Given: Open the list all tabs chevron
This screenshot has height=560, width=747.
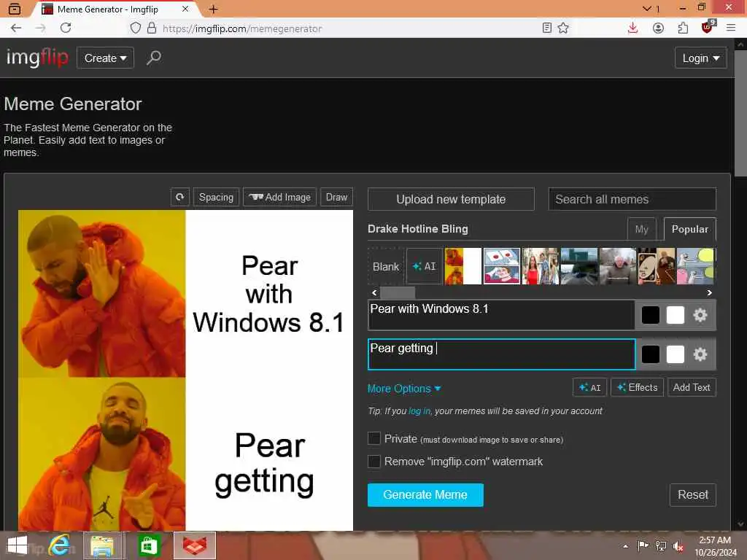Looking at the screenshot, I should [646, 9].
